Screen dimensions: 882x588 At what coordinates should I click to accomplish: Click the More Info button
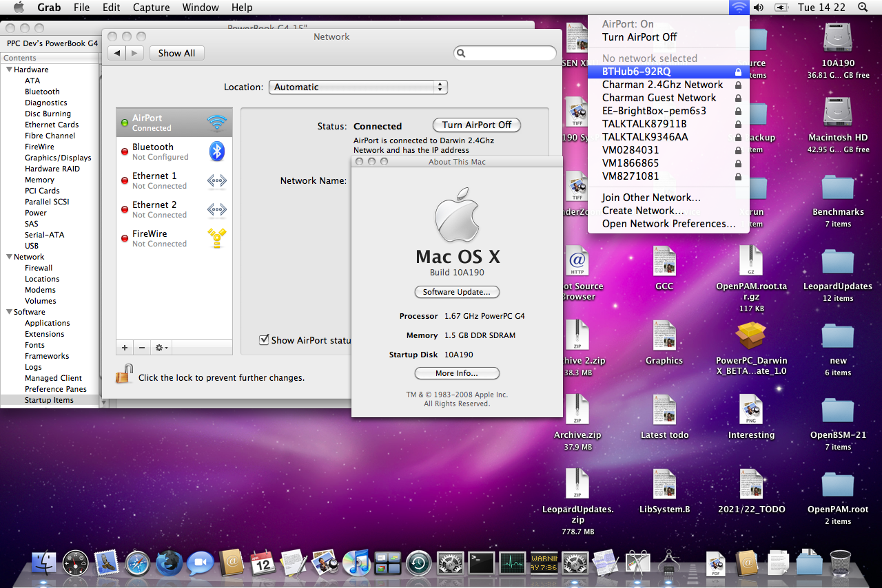click(456, 373)
